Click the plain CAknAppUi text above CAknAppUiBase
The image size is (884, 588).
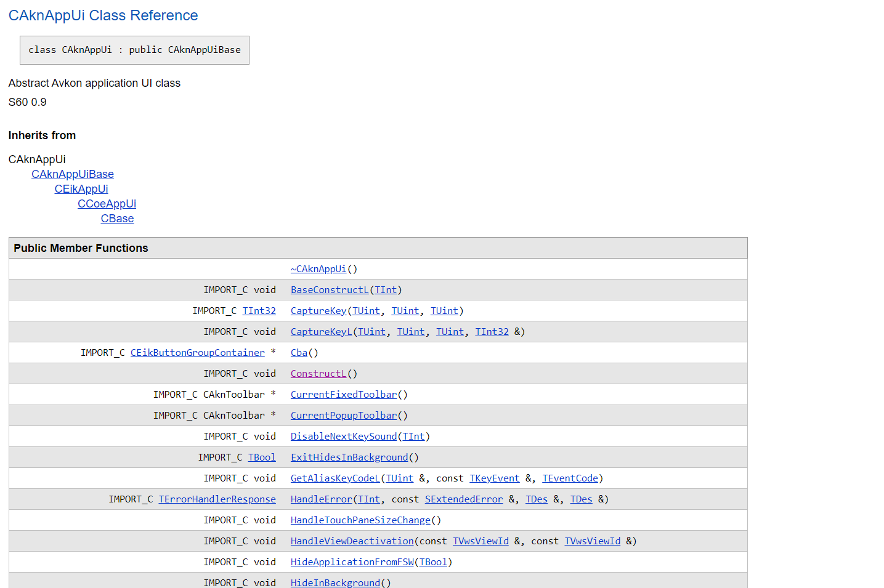tap(37, 159)
